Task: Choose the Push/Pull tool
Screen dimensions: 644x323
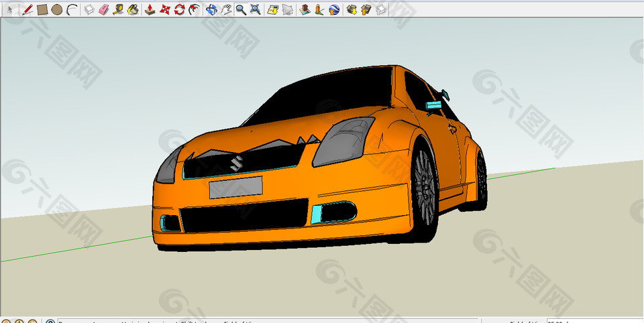Action: [x=150, y=9]
